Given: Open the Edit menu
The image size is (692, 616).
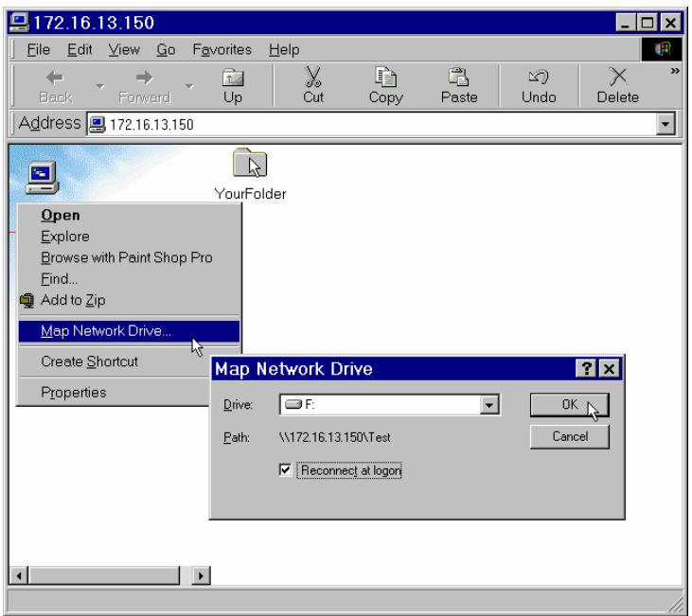Looking at the screenshot, I should 80,49.
